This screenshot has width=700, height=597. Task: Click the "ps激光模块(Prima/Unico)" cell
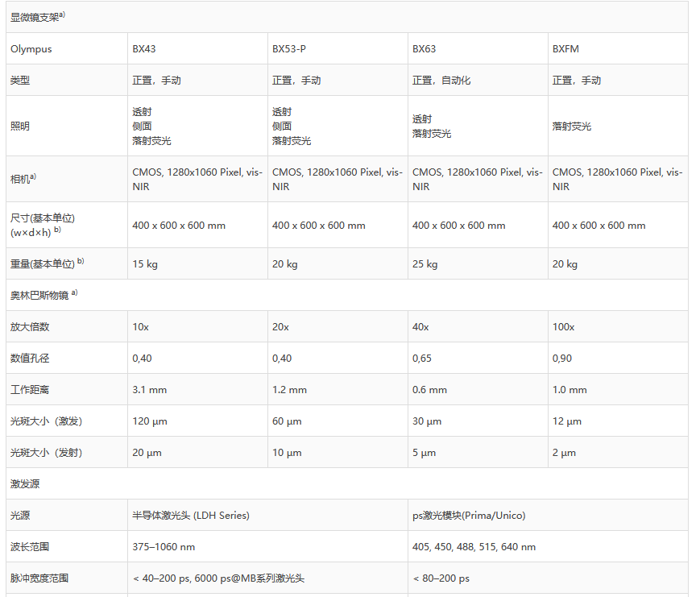point(469,516)
